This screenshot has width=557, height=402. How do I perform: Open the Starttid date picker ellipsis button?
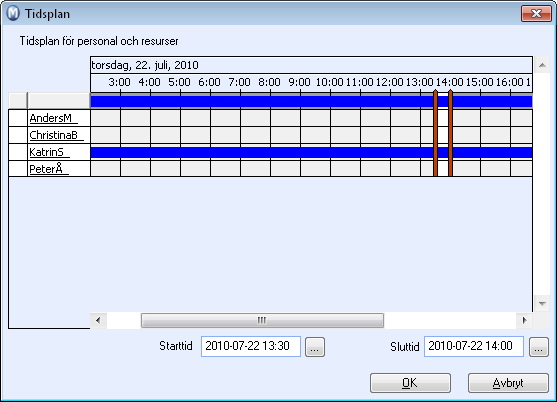315,347
